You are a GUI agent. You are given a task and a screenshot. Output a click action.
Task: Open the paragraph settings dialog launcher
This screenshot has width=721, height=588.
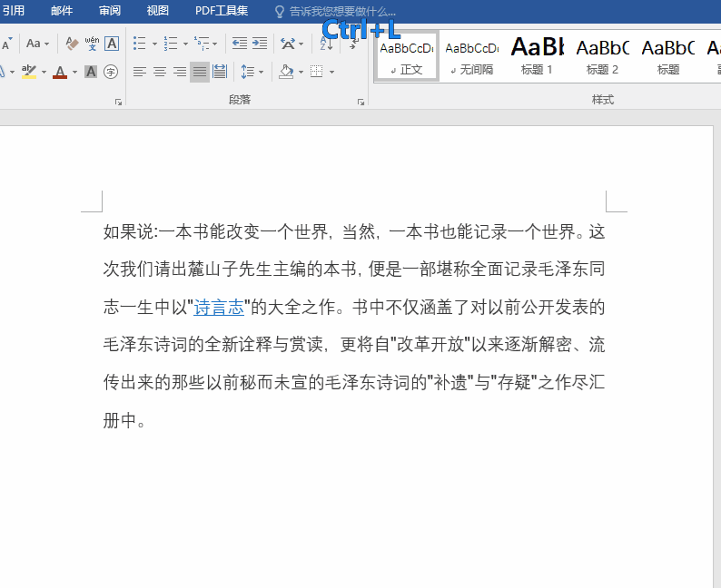361,103
